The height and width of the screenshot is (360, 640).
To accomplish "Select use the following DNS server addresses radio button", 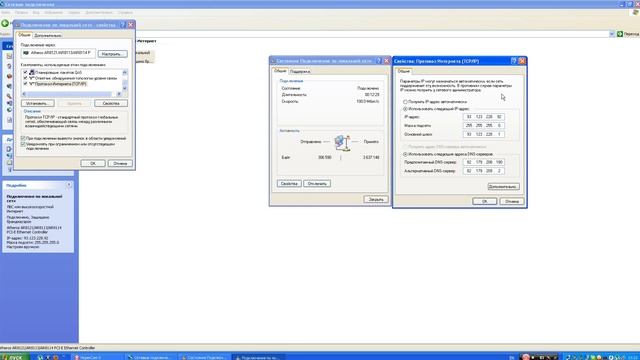I will tap(405, 154).
